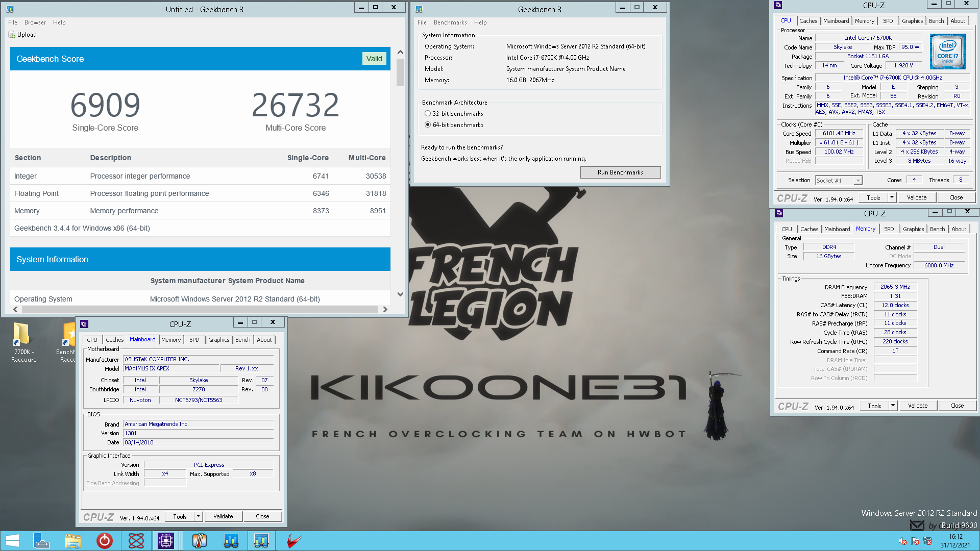Click scroll left arrow in Geekbench results
This screenshot has width=980, height=551.
[x=15, y=309]
